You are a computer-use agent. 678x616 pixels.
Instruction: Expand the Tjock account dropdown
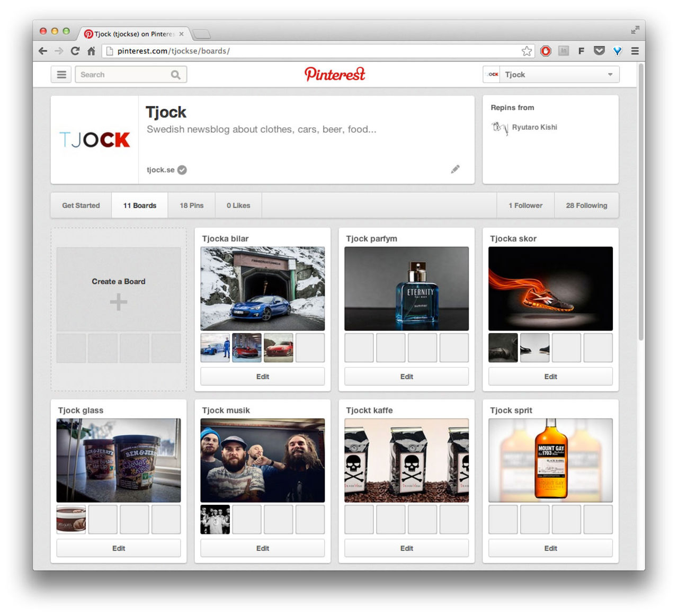point(610,75)
